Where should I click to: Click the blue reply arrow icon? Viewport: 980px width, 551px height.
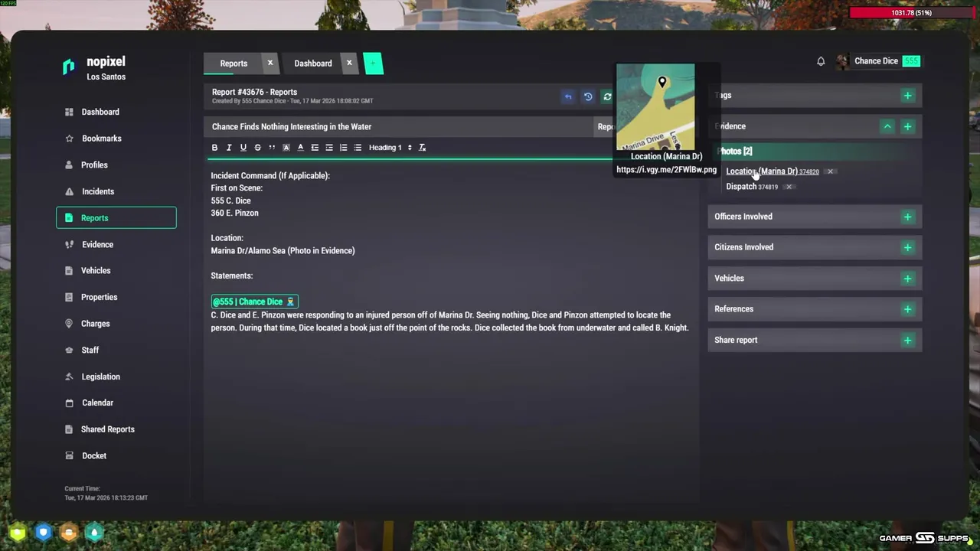point(568,96)
